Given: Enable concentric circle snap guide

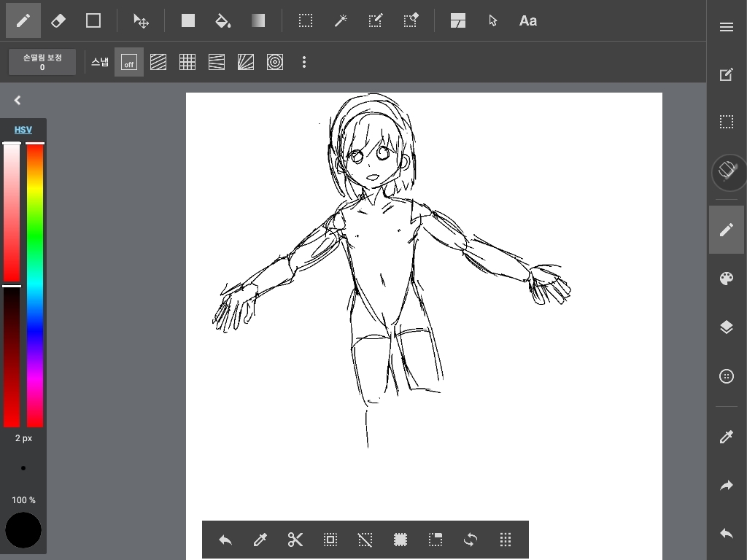Looking at the screenshot, I should pyautogui.click(x=275, y=63).
